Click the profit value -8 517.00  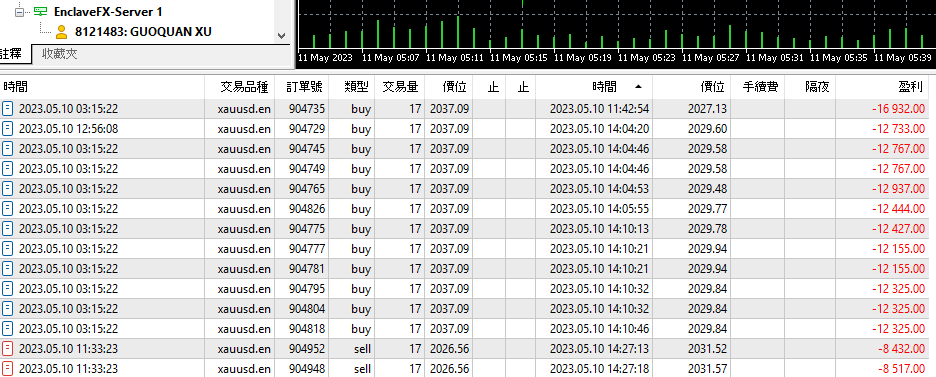tap(901, 369)
